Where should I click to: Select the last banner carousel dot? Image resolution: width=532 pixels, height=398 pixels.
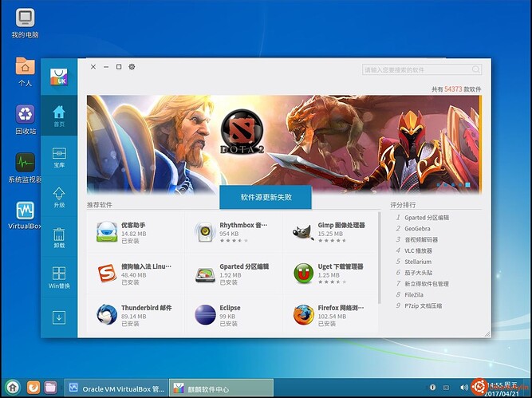(467, 185)
